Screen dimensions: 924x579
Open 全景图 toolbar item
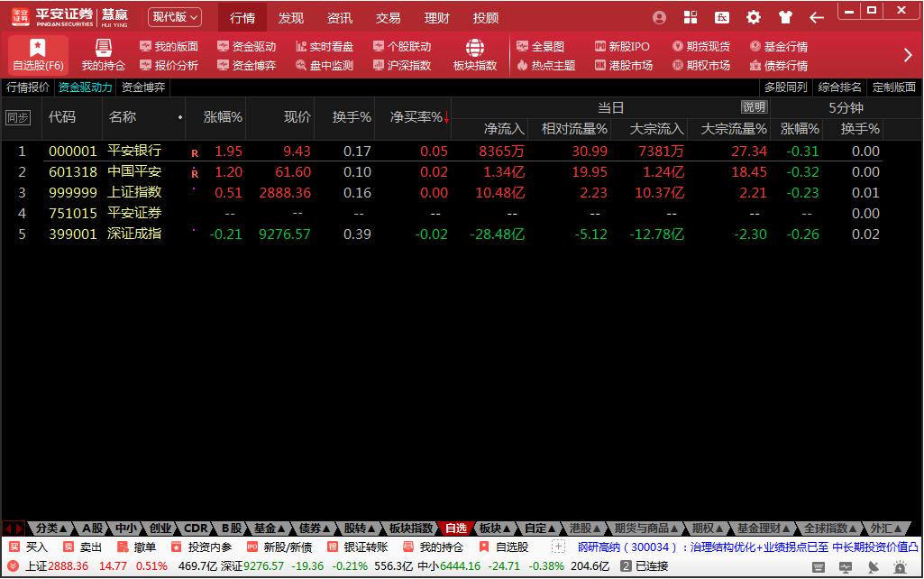tap(541, 46)
